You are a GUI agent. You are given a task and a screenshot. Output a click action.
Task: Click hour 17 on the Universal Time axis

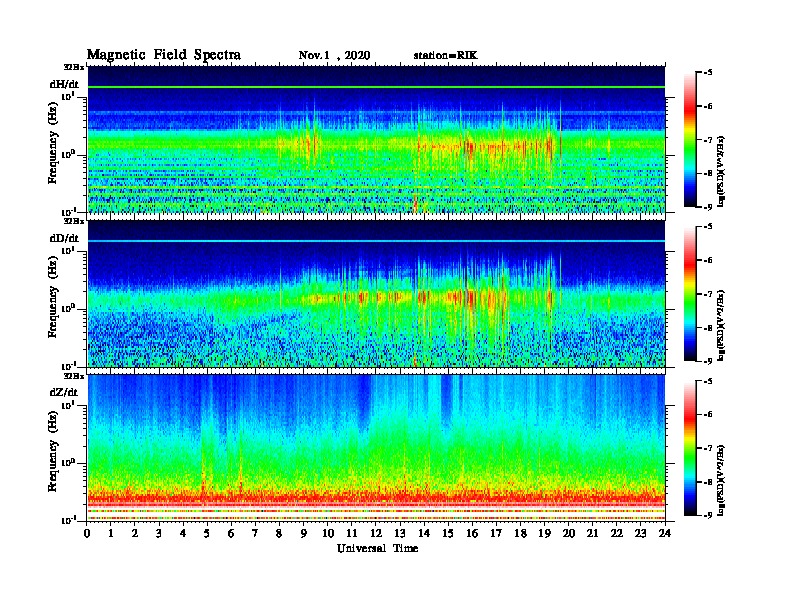point(496,534)
